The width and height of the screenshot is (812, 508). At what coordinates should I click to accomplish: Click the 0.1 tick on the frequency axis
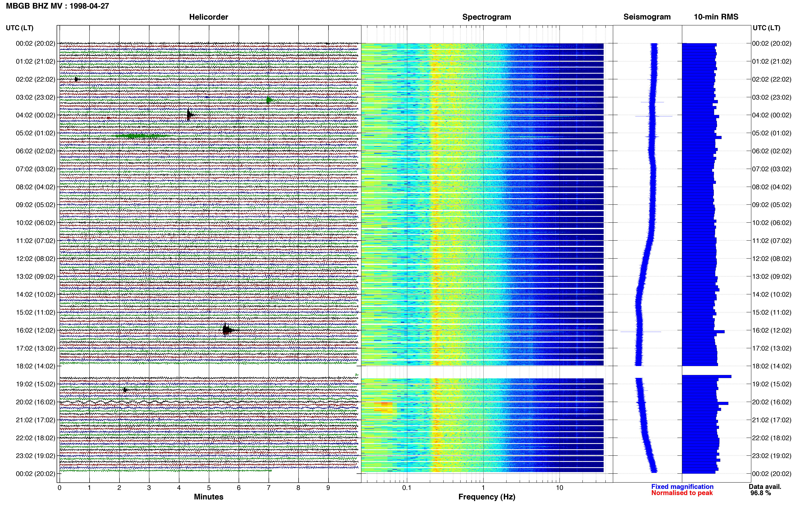tap(407, 488)
